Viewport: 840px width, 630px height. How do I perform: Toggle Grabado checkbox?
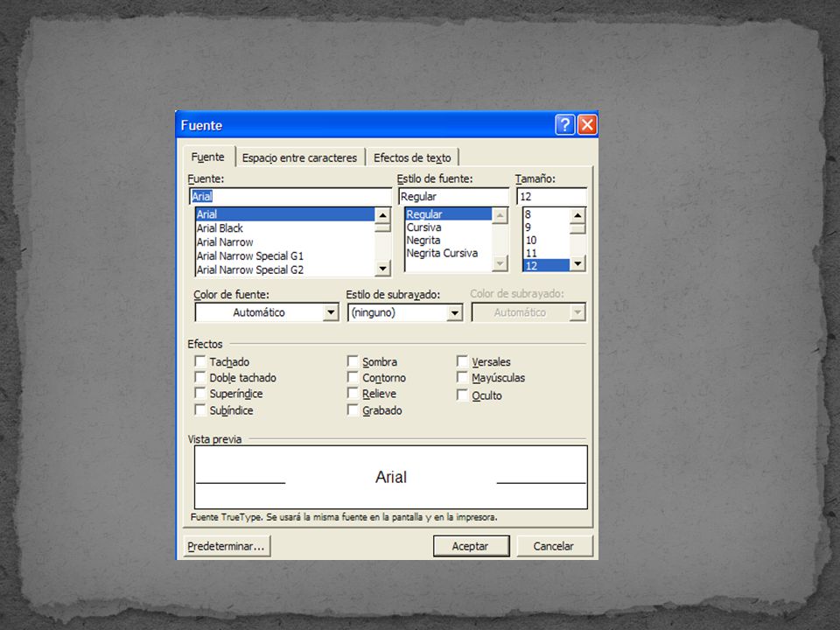coord(353,409)
